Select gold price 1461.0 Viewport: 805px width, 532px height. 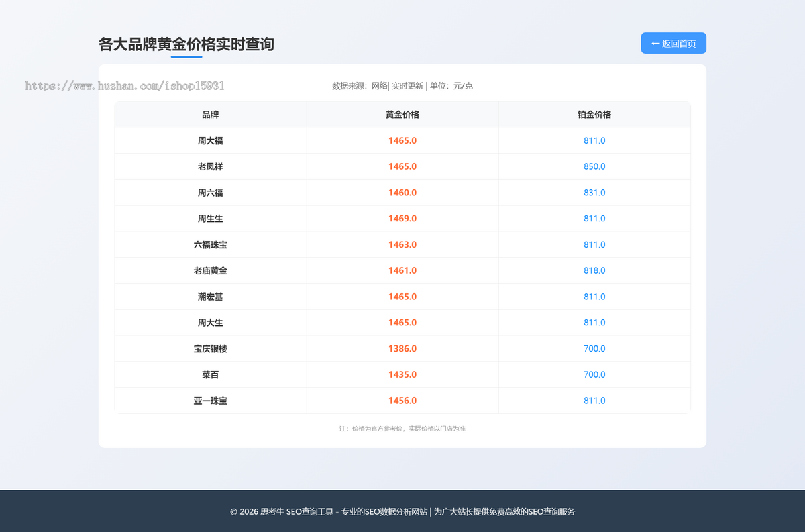click(402, 270)
